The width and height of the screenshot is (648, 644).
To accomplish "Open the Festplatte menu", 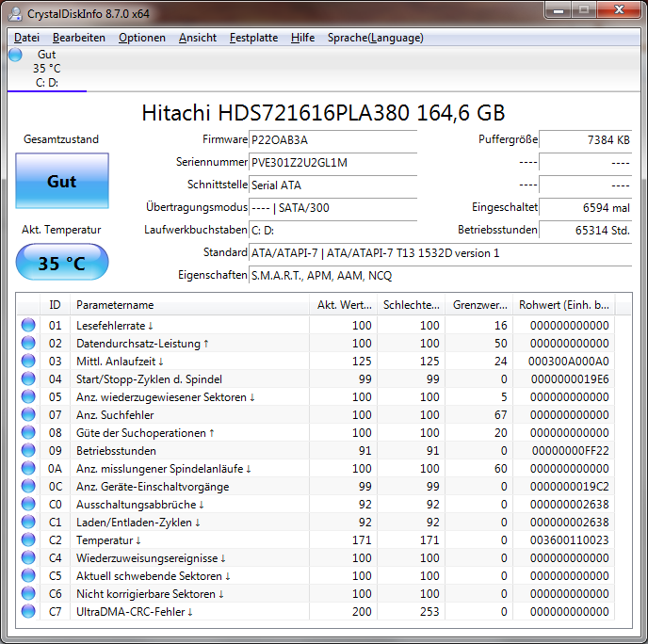I will click(253, 38).
